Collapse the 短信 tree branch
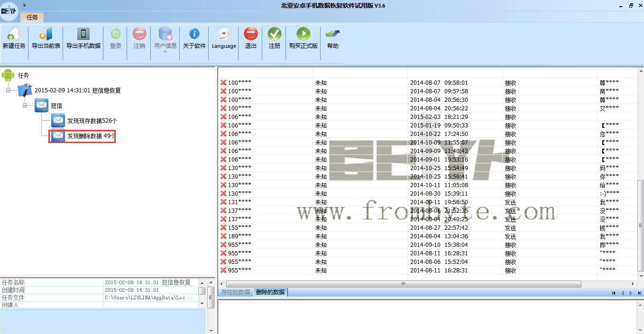644x334 pixels. [25, 106]
